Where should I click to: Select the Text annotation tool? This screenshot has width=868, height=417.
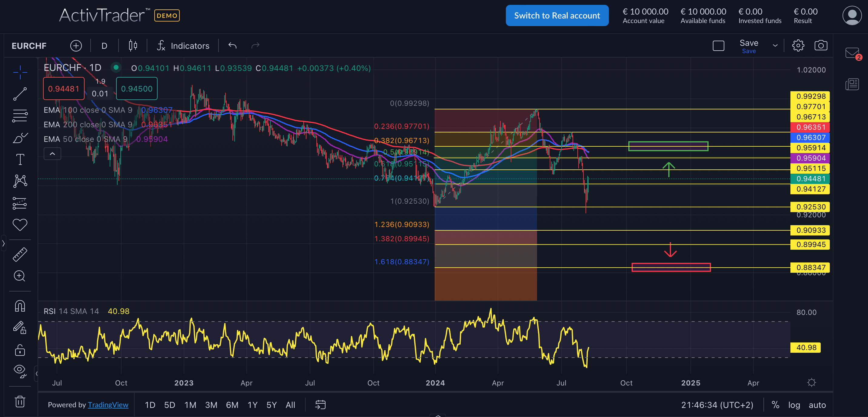click(20, 159)
